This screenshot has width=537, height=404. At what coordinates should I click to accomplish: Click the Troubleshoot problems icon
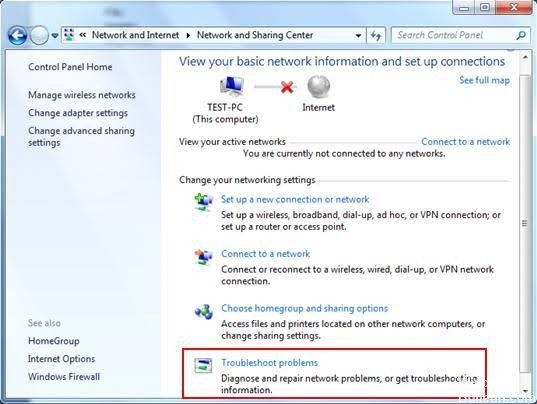pyautogui.click(x=203, y=366)
